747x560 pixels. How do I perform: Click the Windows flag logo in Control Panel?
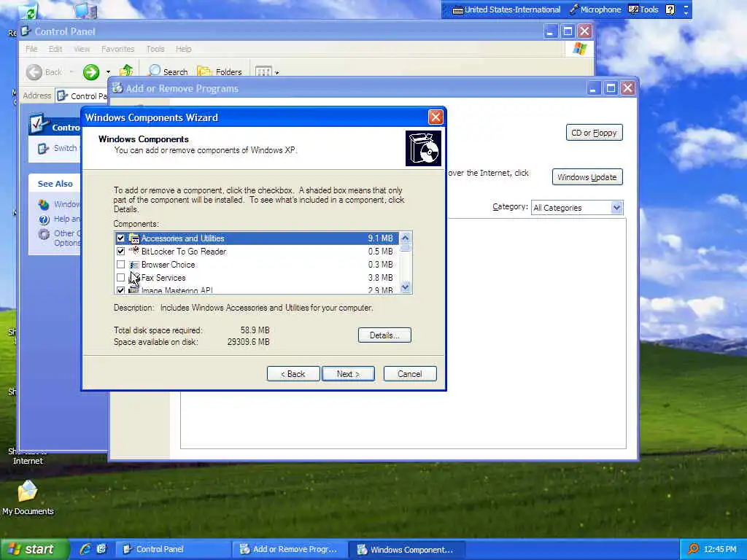pyautogui.click(x=580, y=49)
